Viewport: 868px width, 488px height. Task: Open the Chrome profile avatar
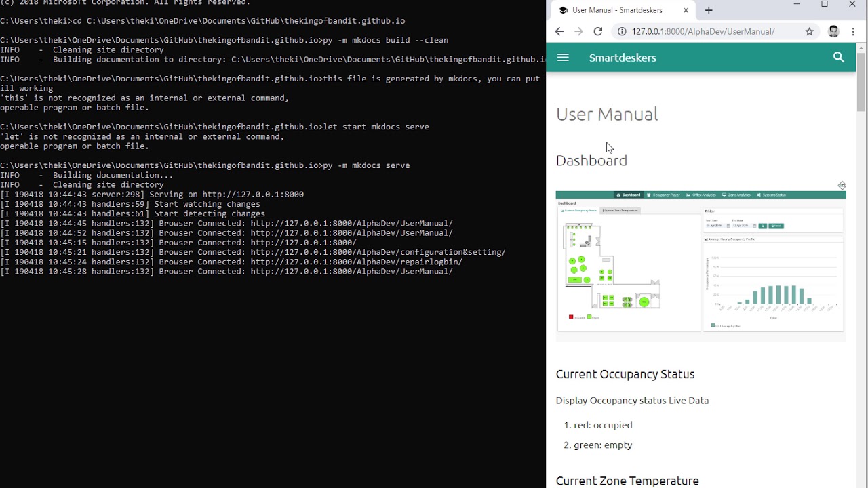tap(834, 31)
